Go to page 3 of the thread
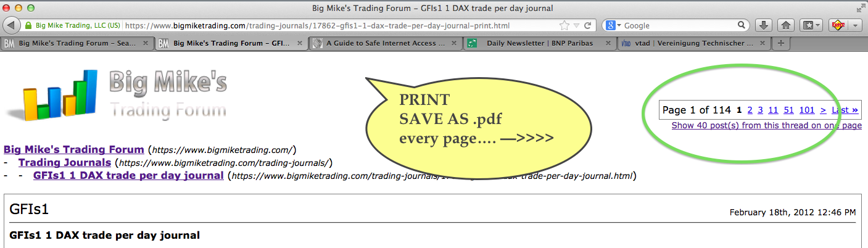The height and width of the screenshot is (248, 868). (x=761, y=110)
